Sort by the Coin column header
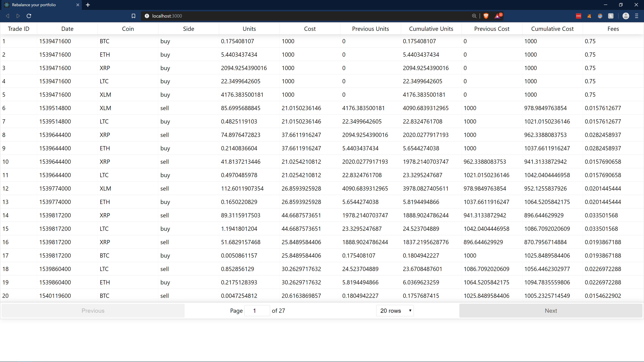Screen dimensions: 644x362 point(128,29)
